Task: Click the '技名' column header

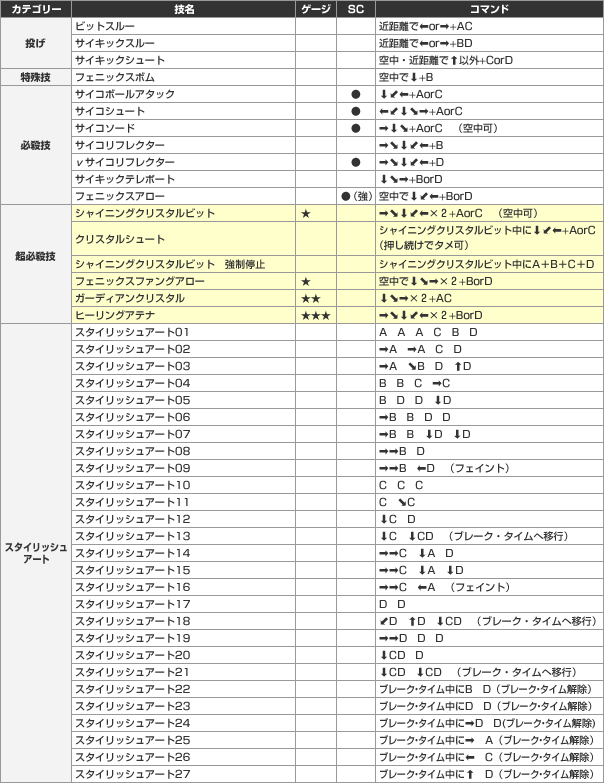Action: (x=184, y=9)
